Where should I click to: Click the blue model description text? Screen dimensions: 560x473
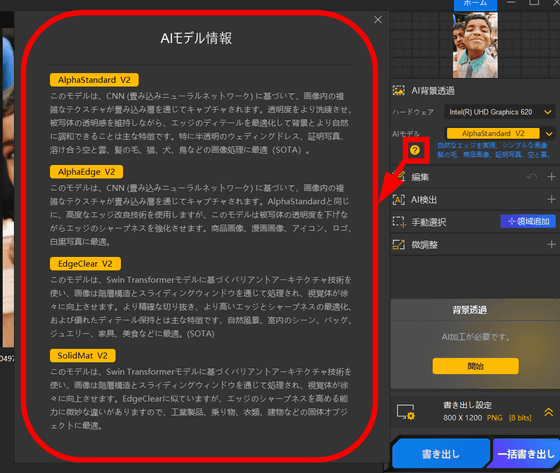(x=493, y=150)
